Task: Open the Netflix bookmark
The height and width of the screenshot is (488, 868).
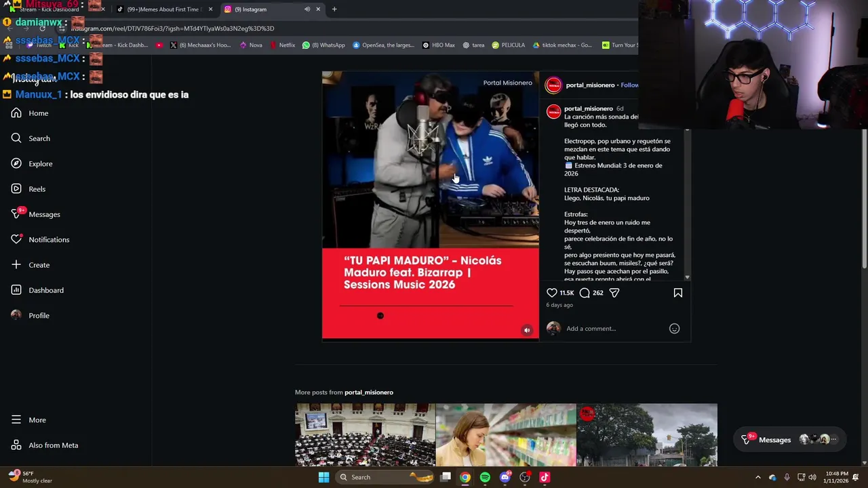Action: (283, 45)
